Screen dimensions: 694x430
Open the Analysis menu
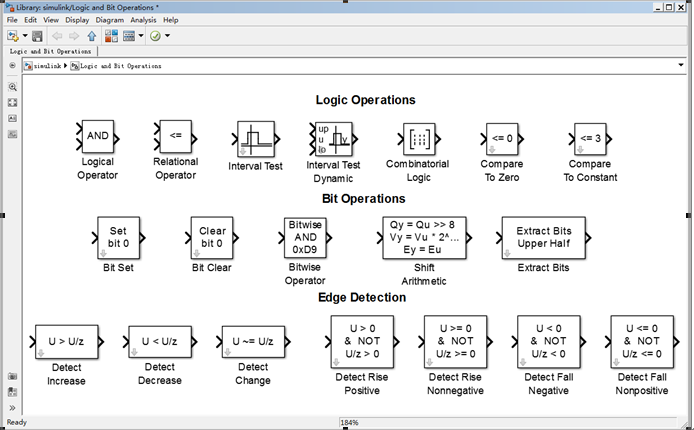[143, 20]
